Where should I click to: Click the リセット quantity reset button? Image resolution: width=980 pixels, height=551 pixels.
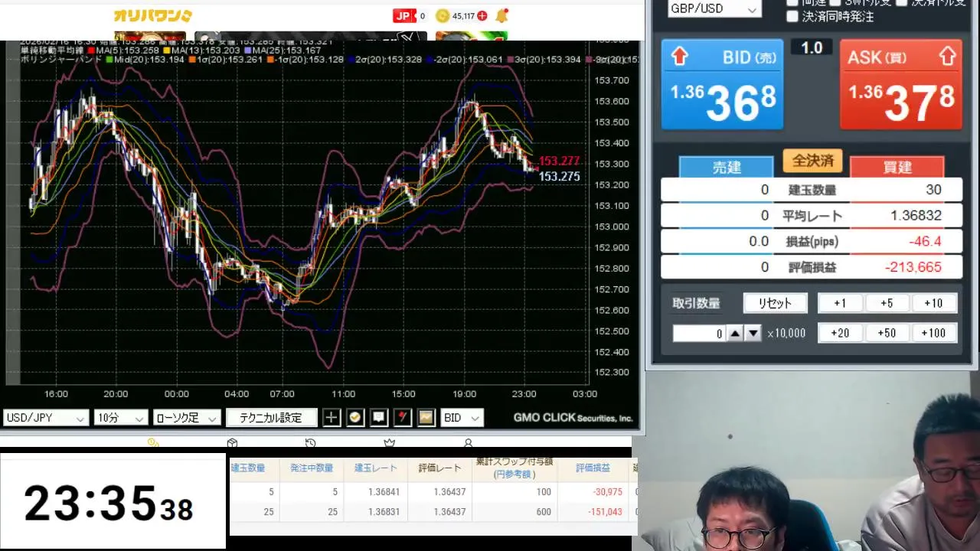coord(775,303)
